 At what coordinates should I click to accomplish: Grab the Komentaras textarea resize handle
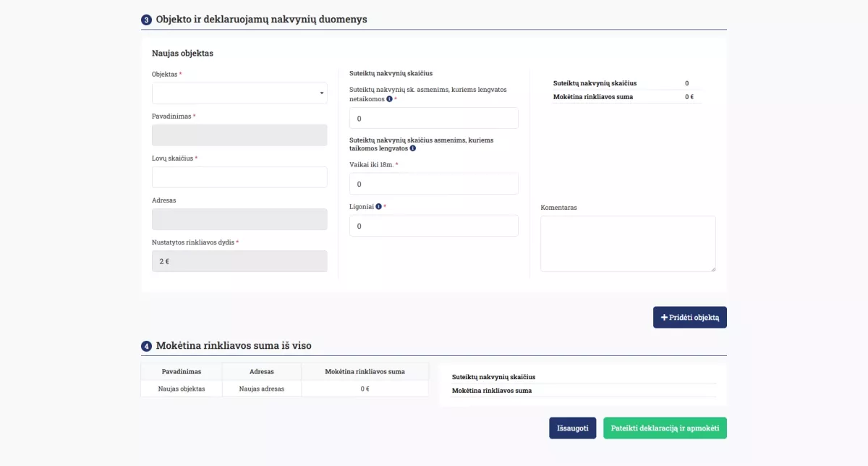tap(712, 268)
